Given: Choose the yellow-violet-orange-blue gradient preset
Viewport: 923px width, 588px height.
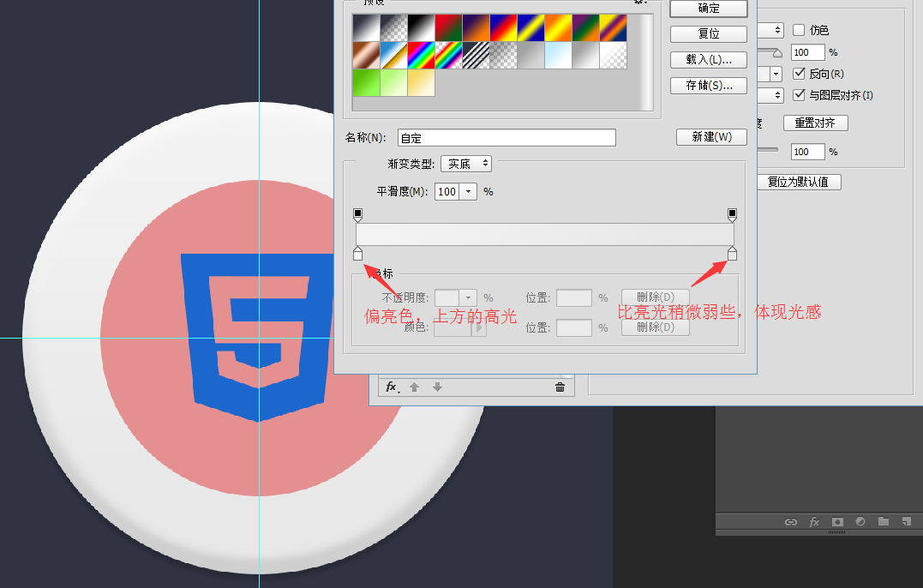Looking at the screenshot, I should click(613, 27).
